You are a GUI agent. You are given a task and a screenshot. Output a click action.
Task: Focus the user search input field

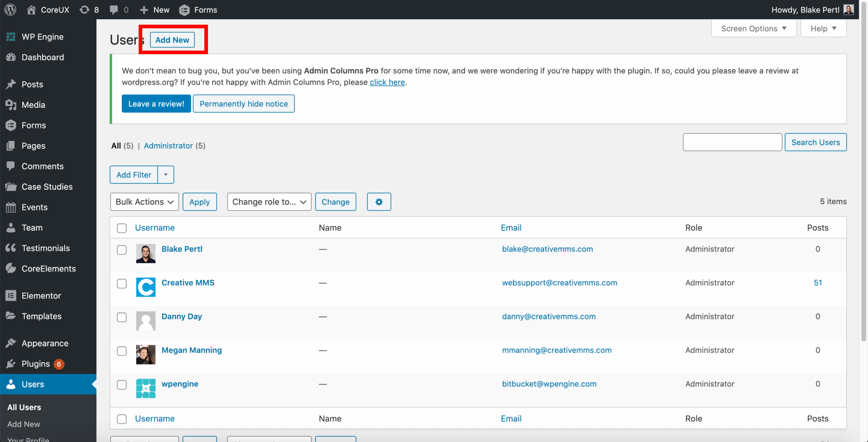pyautogui.click(x=732, y=142)
